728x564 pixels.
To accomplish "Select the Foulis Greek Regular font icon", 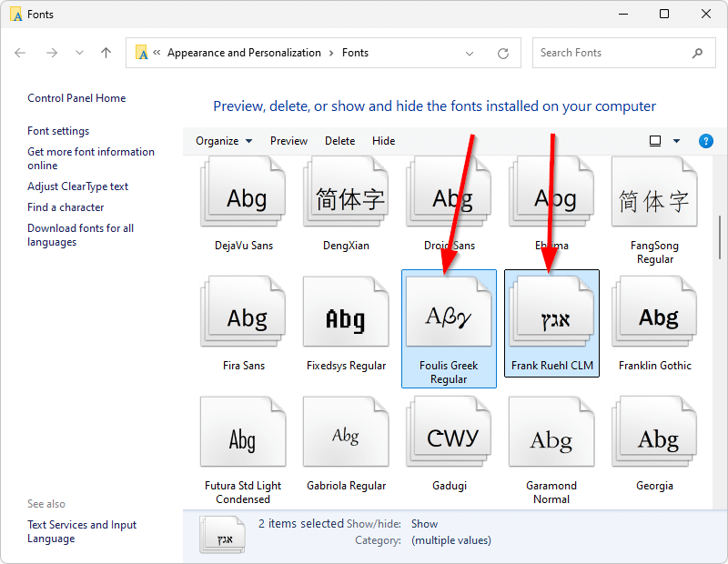I will click(449, 311).
